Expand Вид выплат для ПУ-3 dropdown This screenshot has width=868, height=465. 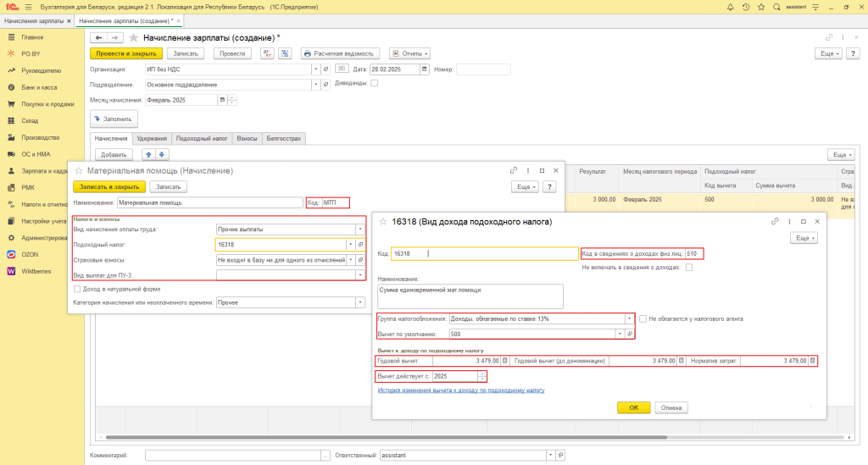click(x=359, y=274)
